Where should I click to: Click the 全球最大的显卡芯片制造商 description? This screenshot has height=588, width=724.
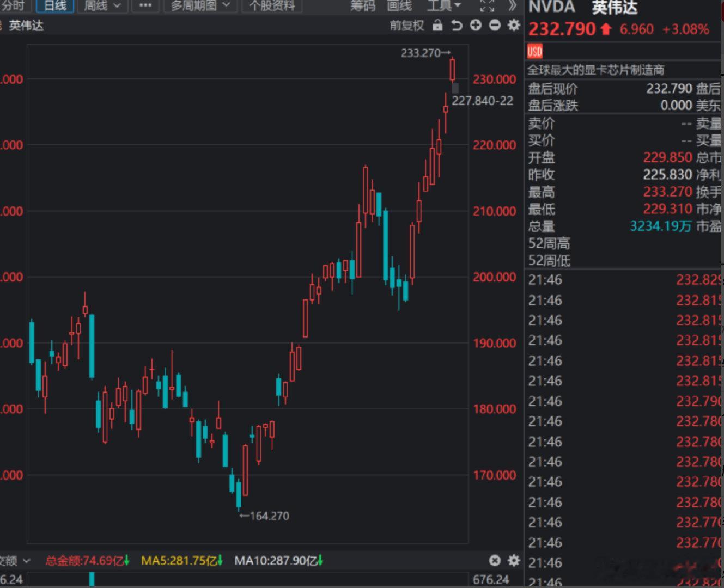click(x=596, y=70)
